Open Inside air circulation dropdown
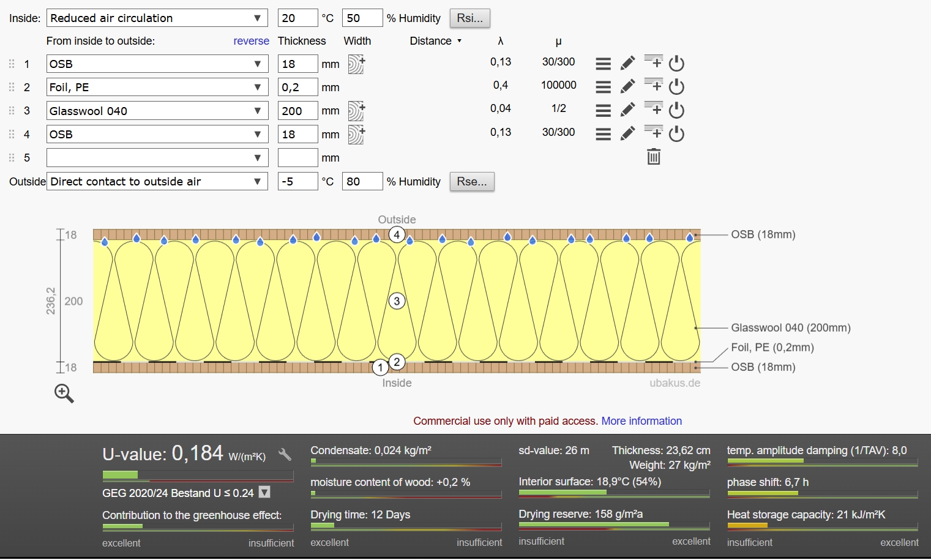931x560 pixels. (x=157, y=18)
